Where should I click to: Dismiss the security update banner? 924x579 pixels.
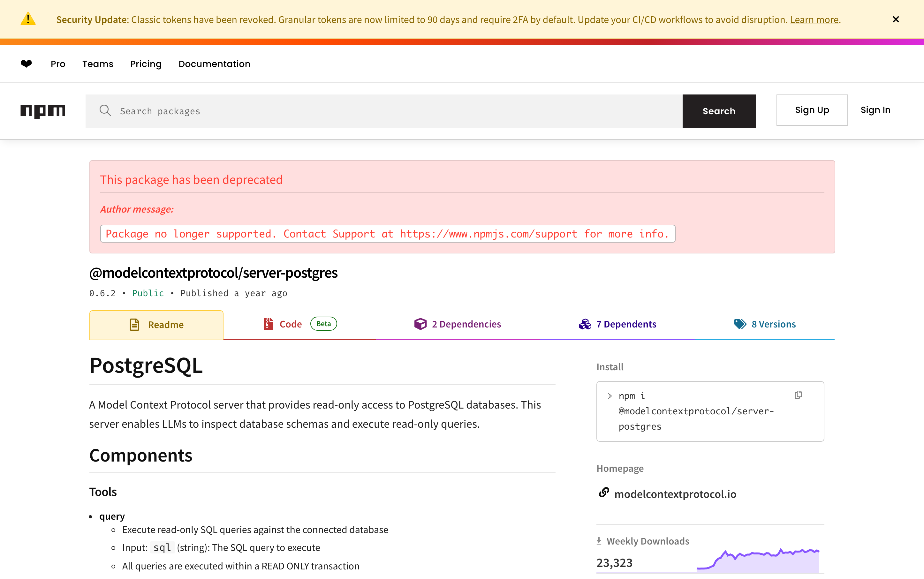(896, 19)
